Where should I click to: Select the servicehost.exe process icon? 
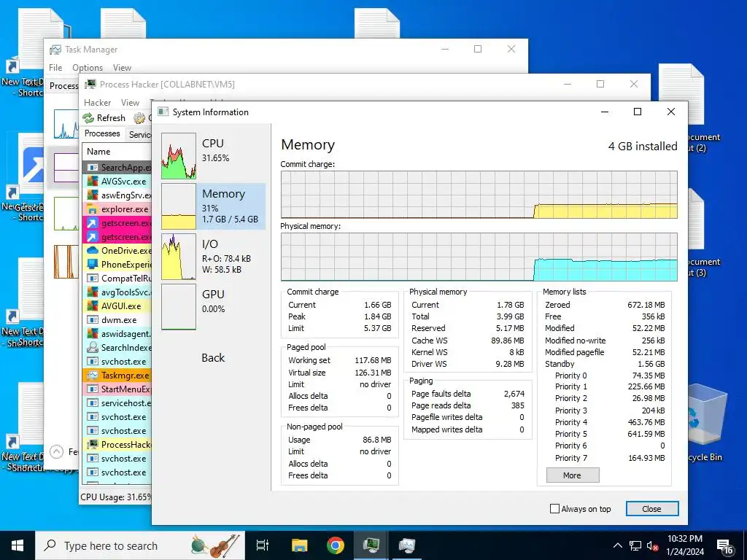tap(93, 402)
